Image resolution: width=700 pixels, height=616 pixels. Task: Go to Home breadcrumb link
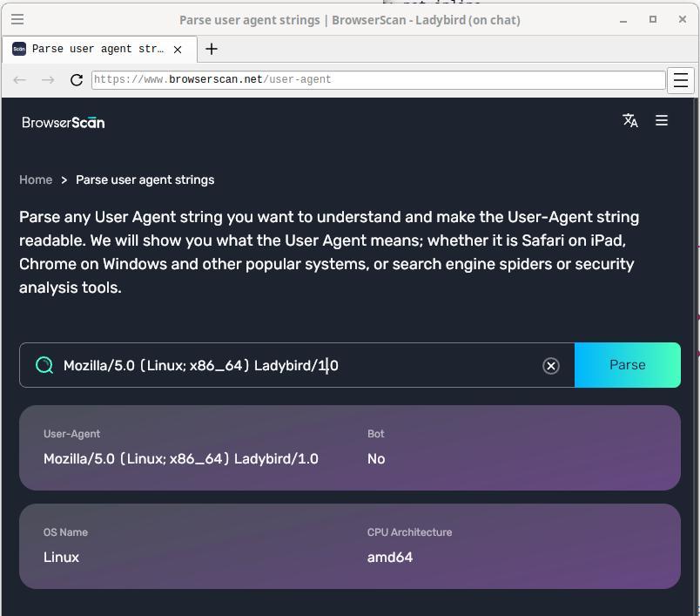point(36,179)
